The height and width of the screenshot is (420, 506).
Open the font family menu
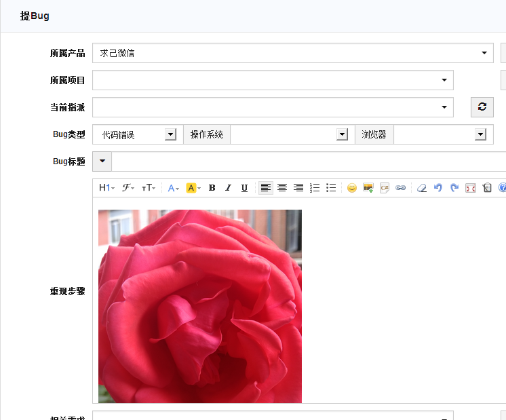tap(128, 187)
